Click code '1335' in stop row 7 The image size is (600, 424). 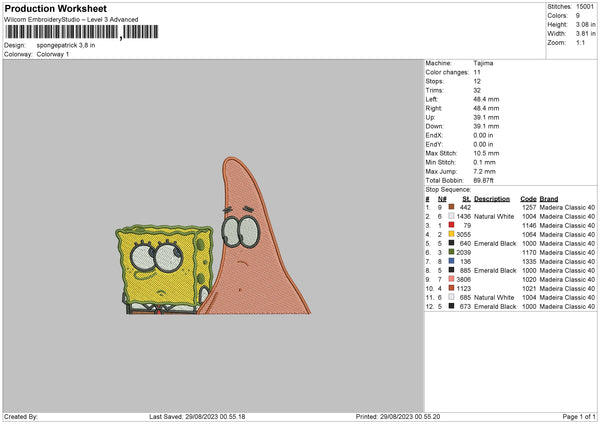[x=529, y=261]
